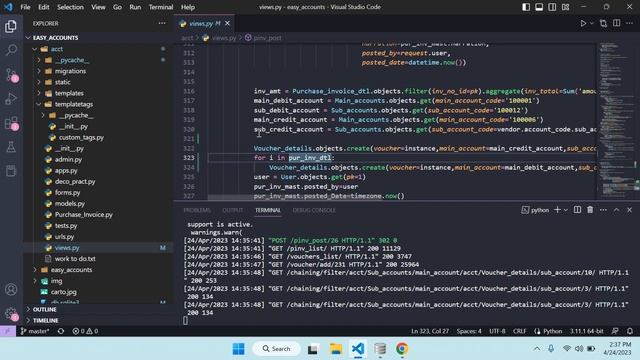Change UTF-8 encoding in status bar
Screen dimensions: 640x360
(497, 331)
